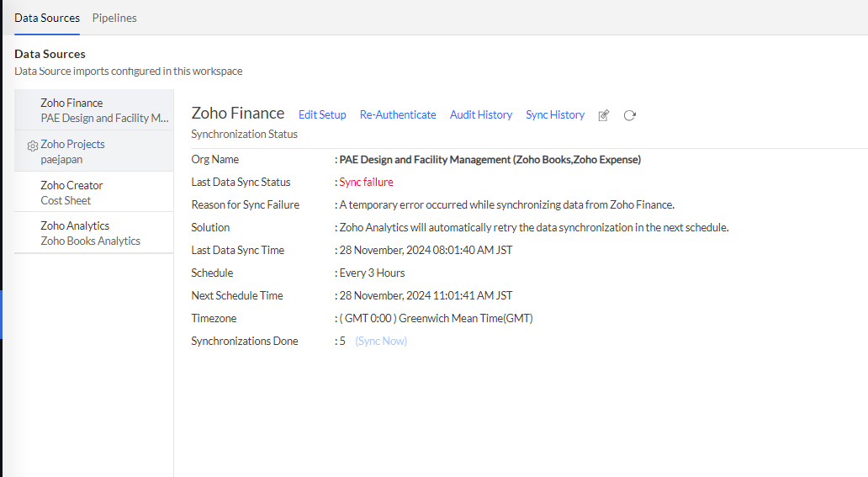868x477 pixels.
Task: Select the Zoho Creator data source
Action: [94, 193]
